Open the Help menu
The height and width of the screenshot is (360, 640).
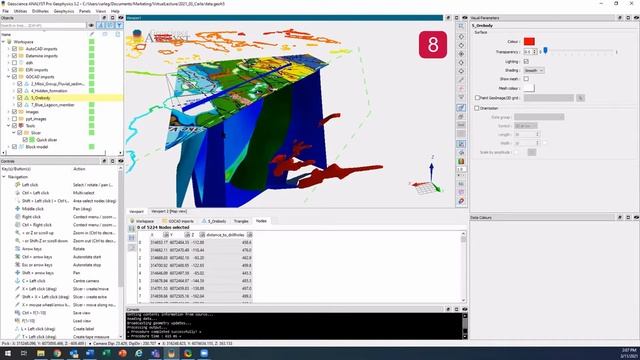point(115,11)
